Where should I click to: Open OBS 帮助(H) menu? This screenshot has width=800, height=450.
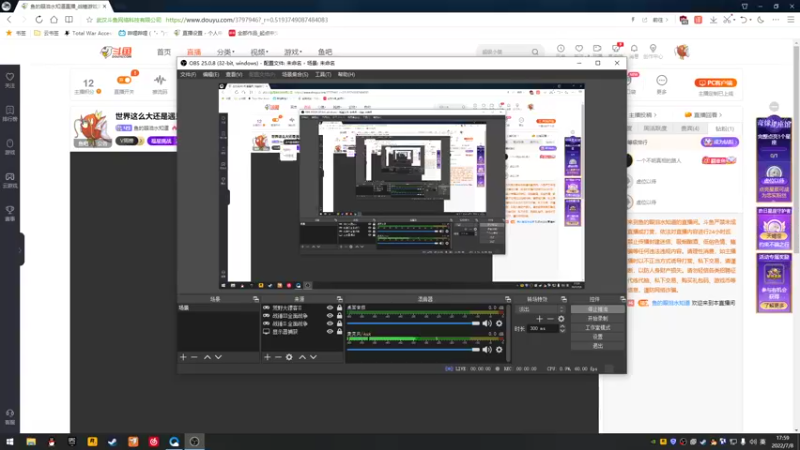tap(346, 74)
